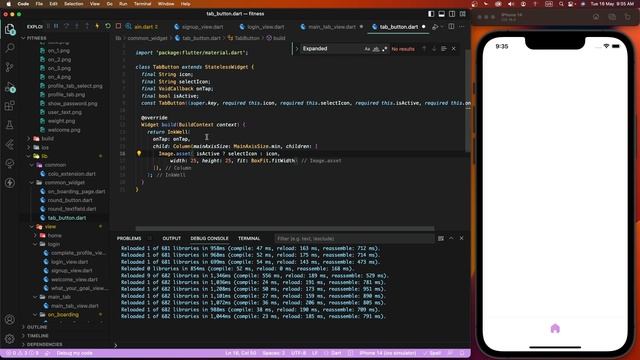Image resolution: width=640 pixels, height=360 pixels.
Task: Collapse the common_widget folder
Action: click(x=64, y=182)
